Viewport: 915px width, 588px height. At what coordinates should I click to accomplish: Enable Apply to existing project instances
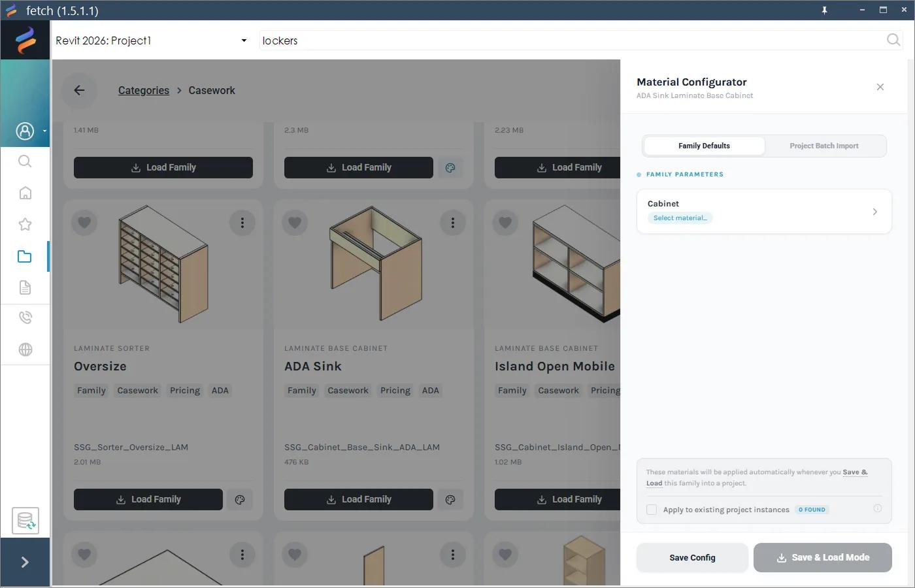coord(652,510)
